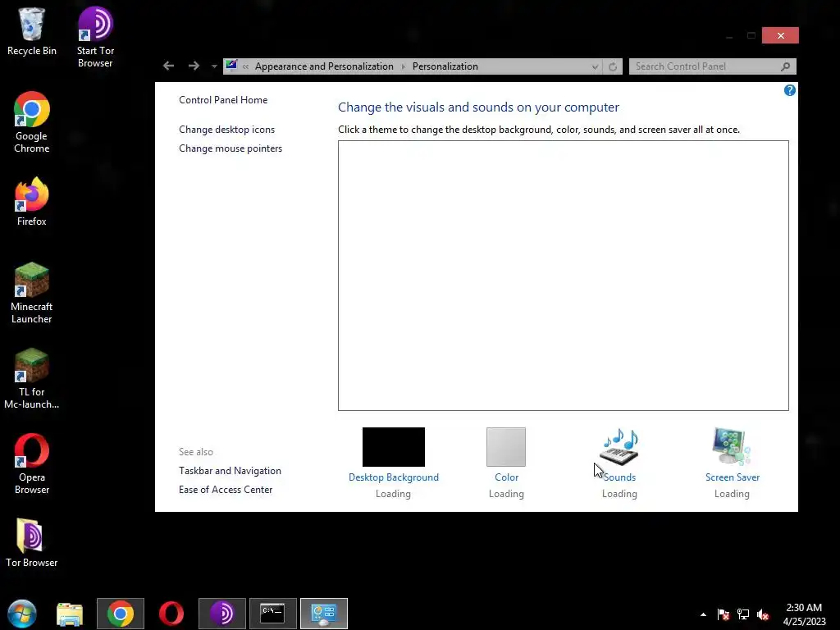Viewport: 840px width, 630px height.
Task: Select the Tor Browser folder icon
Action: pos(32,543)
